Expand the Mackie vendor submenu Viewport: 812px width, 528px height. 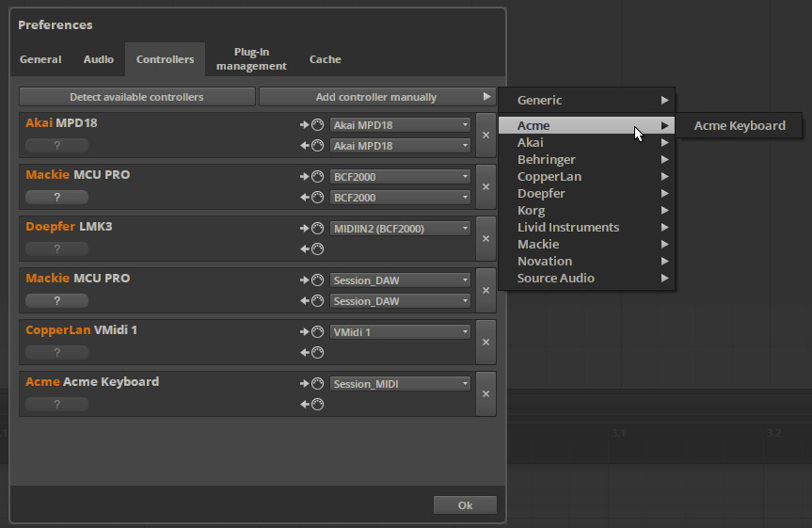587,244
